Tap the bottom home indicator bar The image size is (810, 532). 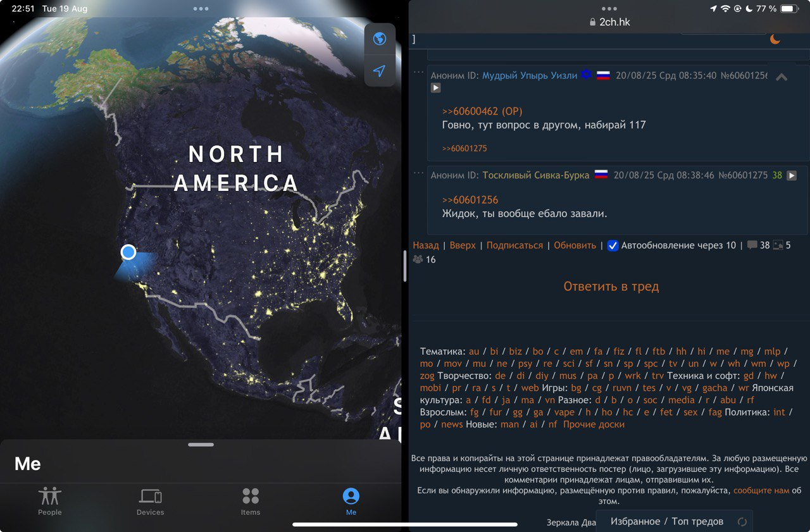tap(405, 524)
